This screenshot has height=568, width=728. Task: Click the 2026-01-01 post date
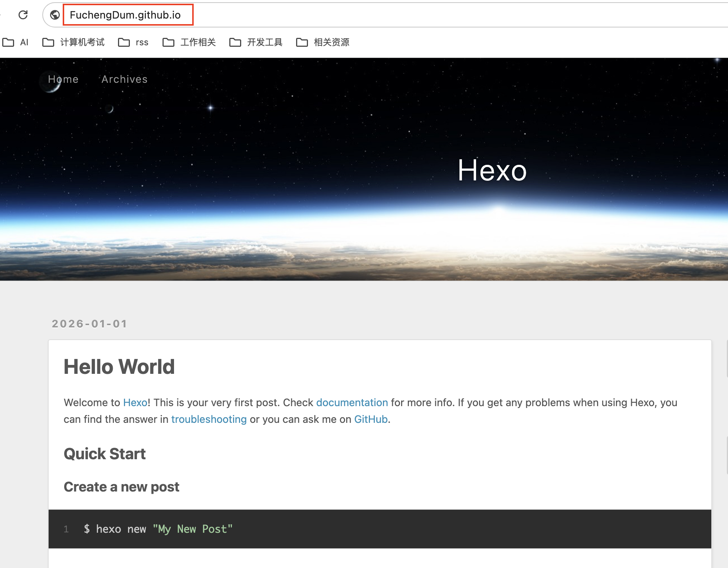[x=90, y=324]
